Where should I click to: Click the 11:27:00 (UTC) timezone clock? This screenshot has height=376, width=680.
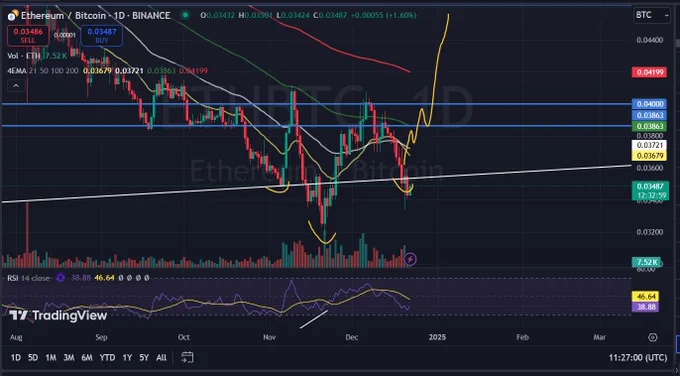click(638, 358)
